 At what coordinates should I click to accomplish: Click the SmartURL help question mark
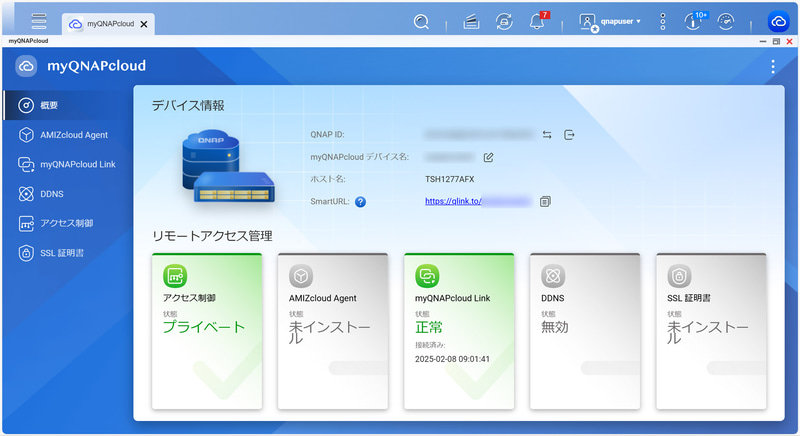pyautogui.click(x=360, y=201)
